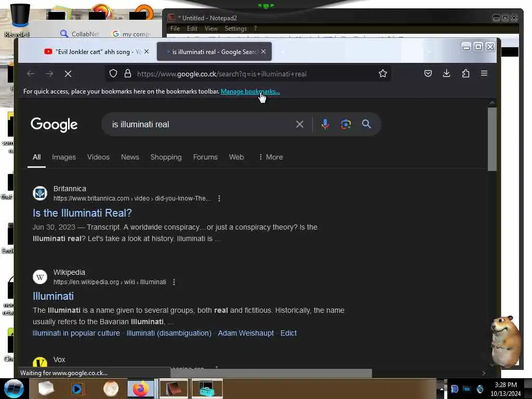Open the media player taskbar icon
This screenshot has height=399, width=532.
pyautogui.click(x=77, y=389)
